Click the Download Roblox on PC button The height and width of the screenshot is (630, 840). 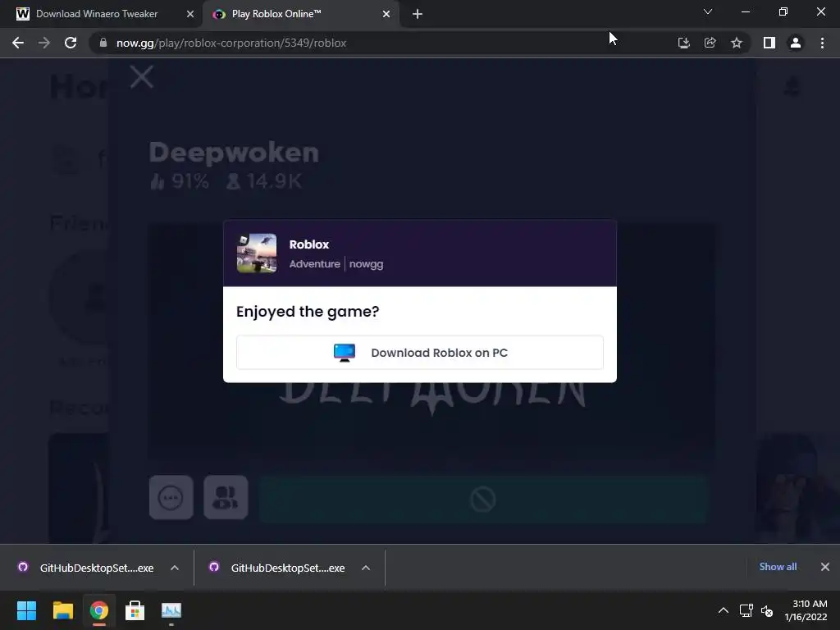tap(419, 353)
